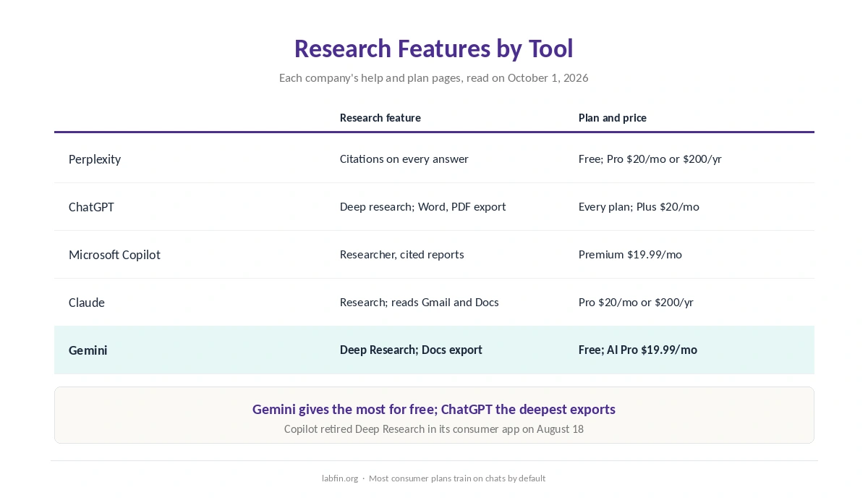Select the highlighted Gemini row name

pos(88,350)
